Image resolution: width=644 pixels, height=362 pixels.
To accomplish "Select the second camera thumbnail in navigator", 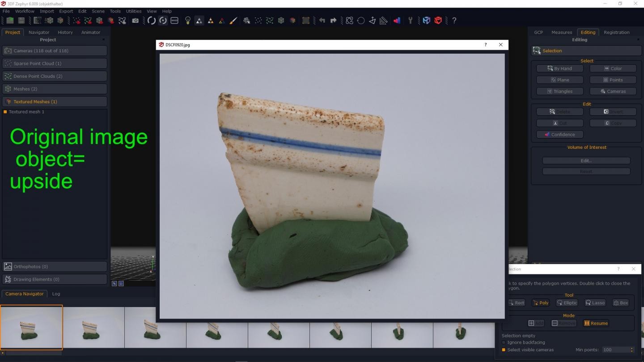I will 93,327.
